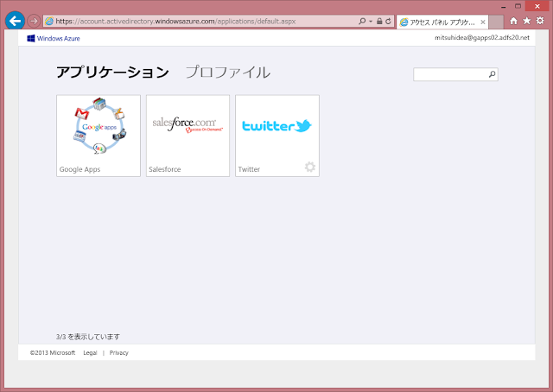Open the browser Home icon
This screenshot has width=553, height=392.
[513, 21]
